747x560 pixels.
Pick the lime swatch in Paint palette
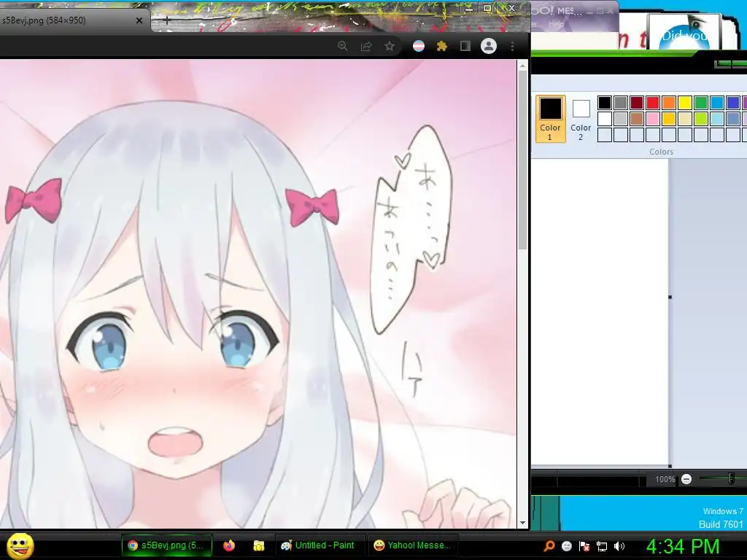(x=701, y=119)
